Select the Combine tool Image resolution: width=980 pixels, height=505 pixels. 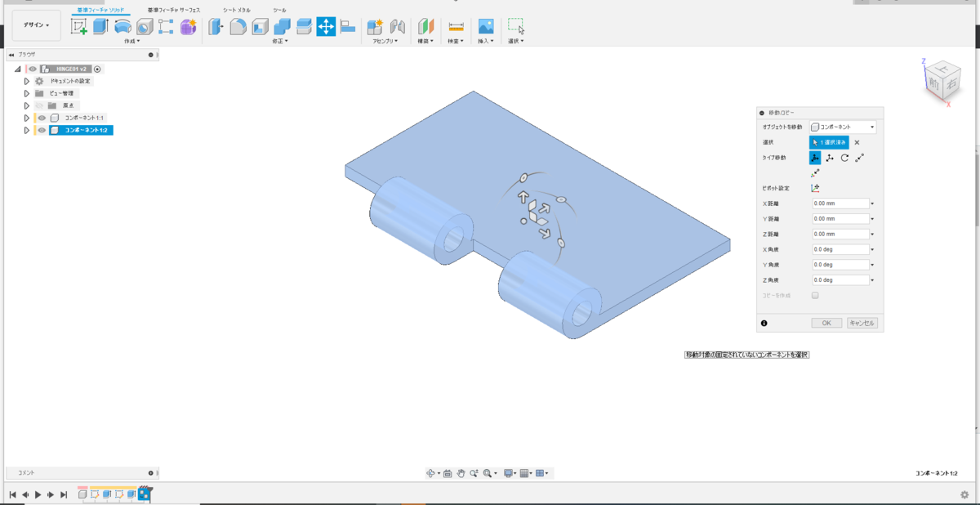click(x=282, y=27)
